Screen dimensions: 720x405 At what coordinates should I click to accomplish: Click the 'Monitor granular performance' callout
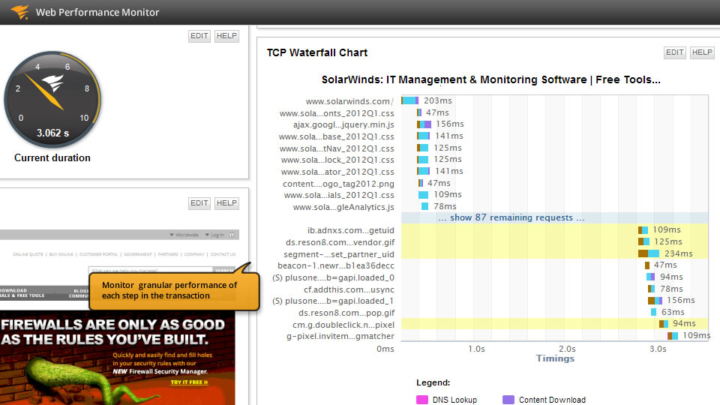coord(174,290)
